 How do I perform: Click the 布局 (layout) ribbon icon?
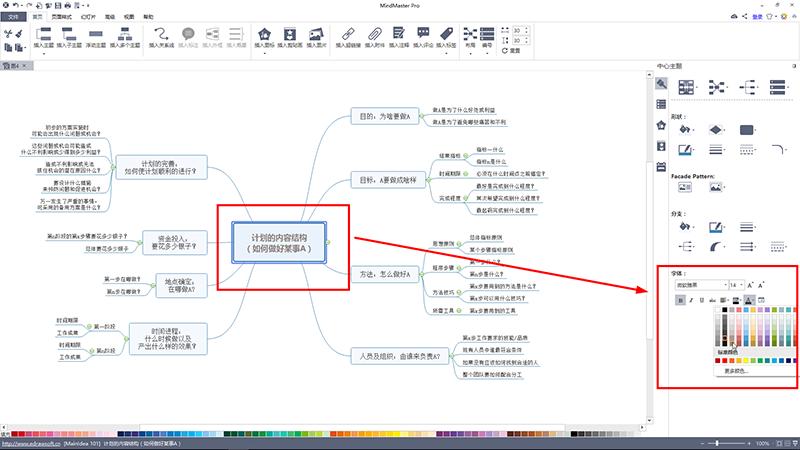pyautogui.click(x=470, y=34)
